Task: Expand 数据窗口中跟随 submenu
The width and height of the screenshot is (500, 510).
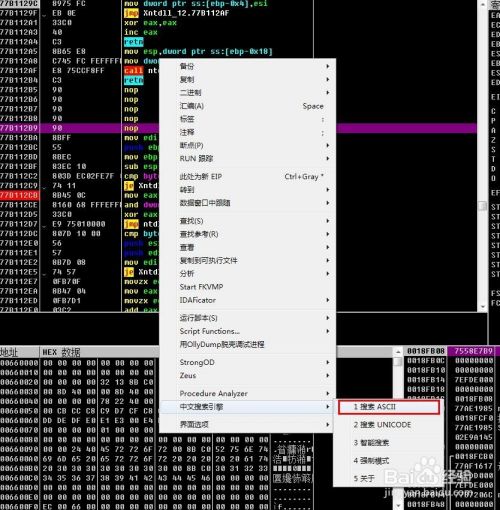Action: tap(247, 203)
